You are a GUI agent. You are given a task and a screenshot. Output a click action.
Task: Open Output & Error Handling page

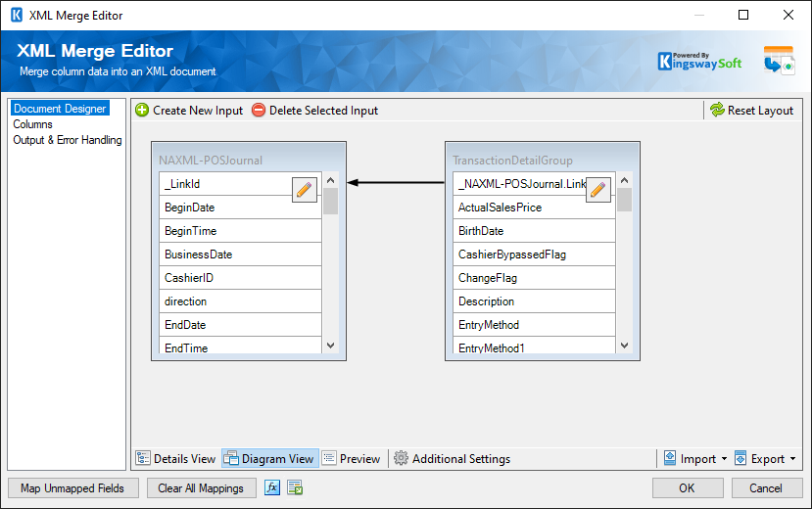(68, 140)
